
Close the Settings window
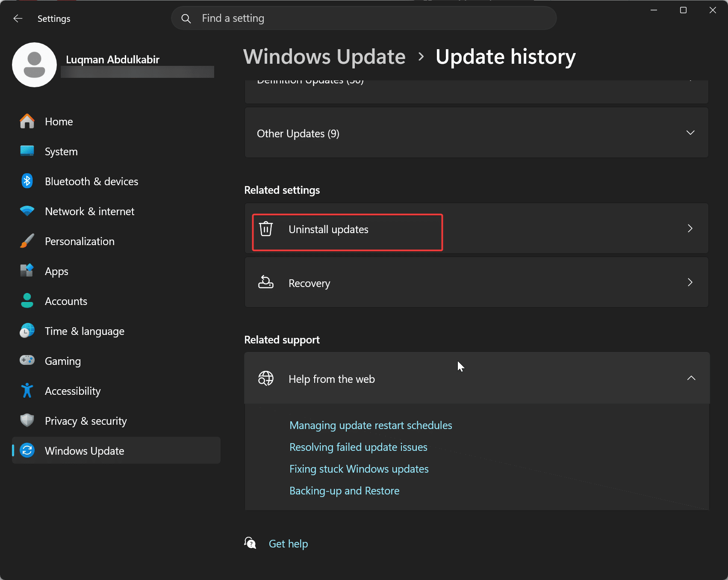pos(713,10)
